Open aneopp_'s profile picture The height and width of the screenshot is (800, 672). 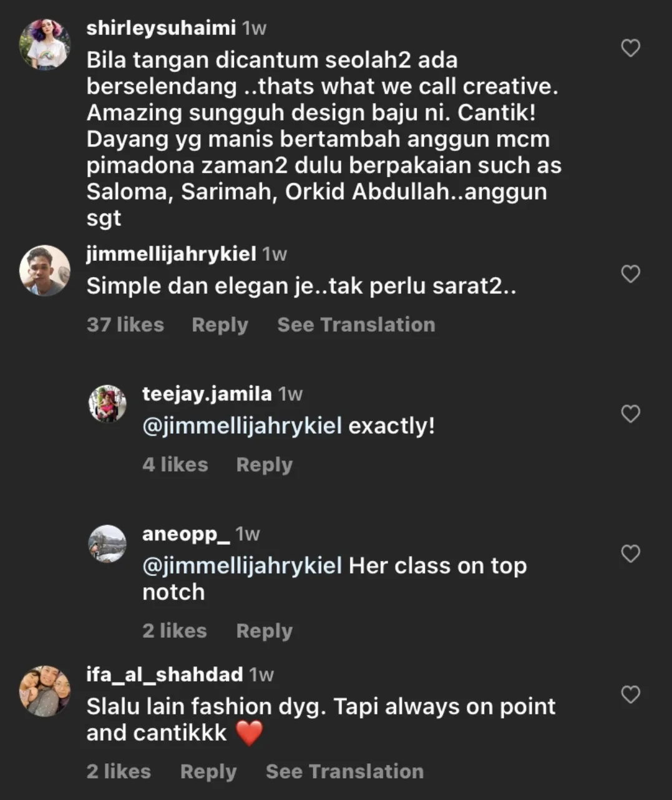coord(107,543)
